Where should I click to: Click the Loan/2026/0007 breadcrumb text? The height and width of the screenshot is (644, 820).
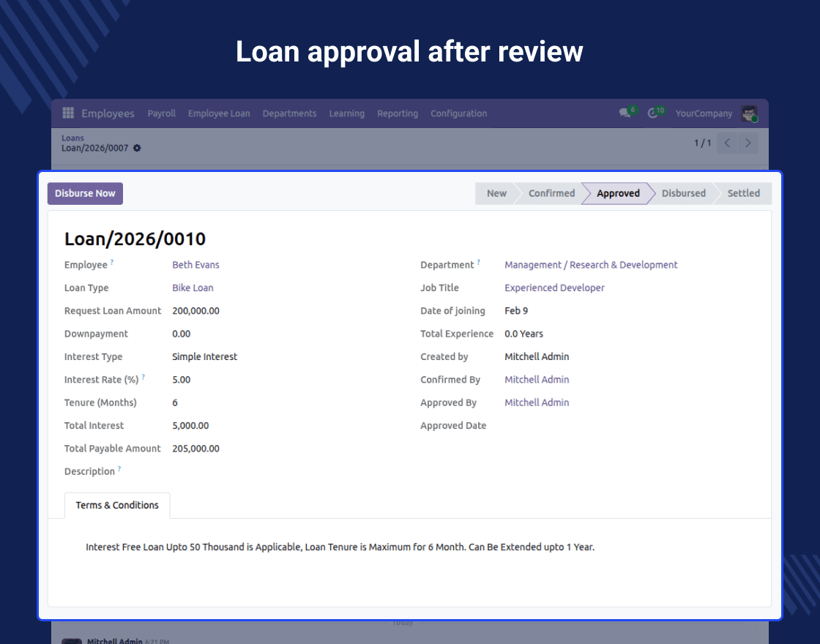94,148
